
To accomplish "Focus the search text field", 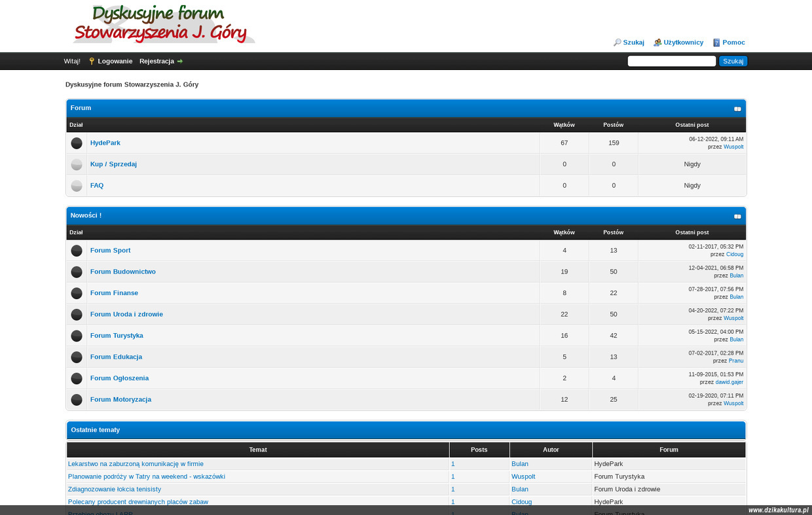I will click(671, 61).
